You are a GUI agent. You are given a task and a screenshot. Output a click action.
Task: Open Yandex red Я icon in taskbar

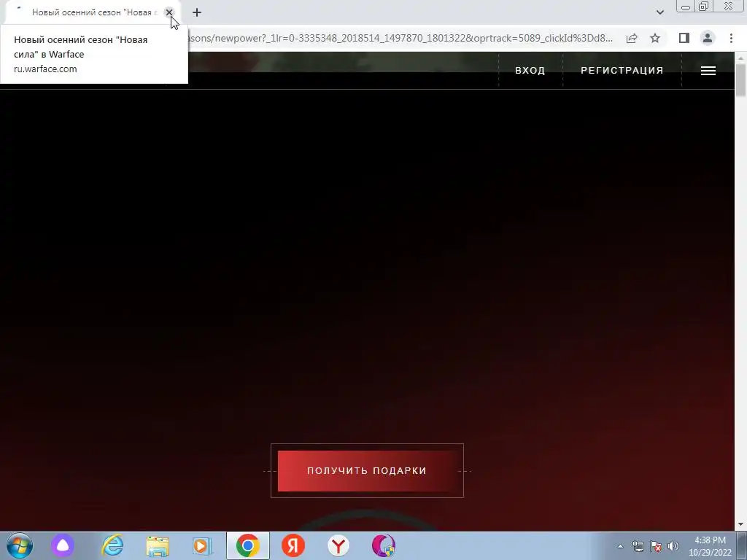[x=293, y=545]
